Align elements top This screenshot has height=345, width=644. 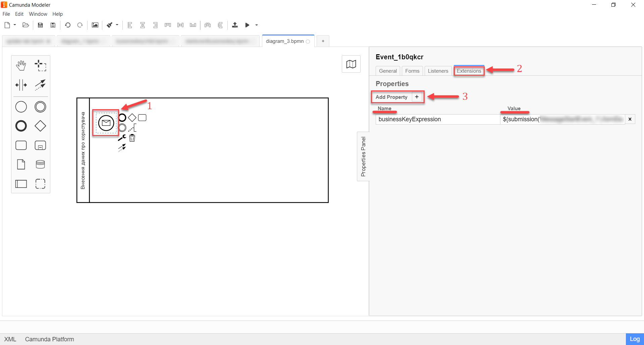point(168,25)
